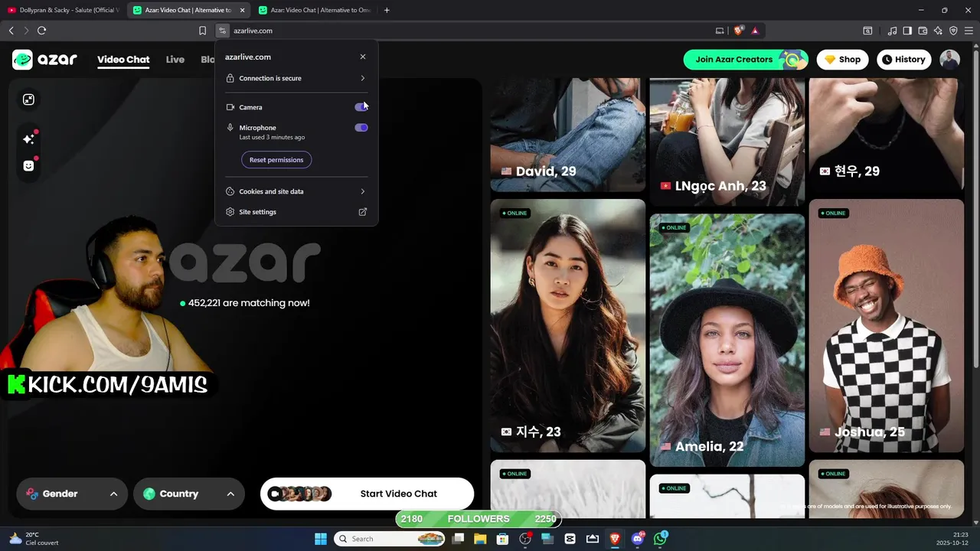Click the address bar URL azarlive.com
Viewport: 980px width, 551px height.
tap(253, 31)
